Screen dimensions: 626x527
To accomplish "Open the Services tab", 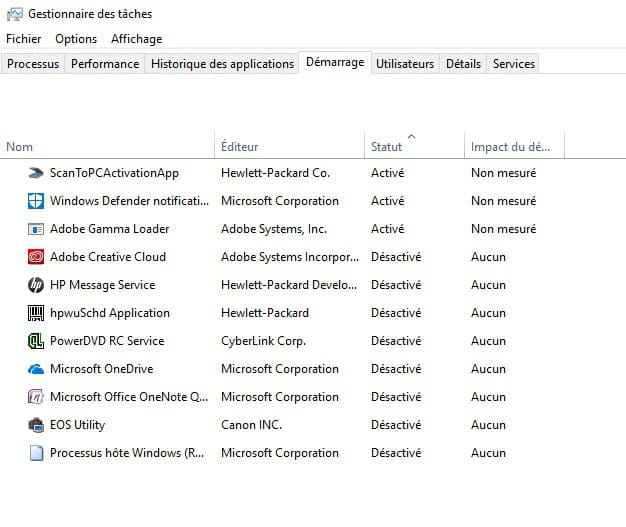I will pos(513,64).
